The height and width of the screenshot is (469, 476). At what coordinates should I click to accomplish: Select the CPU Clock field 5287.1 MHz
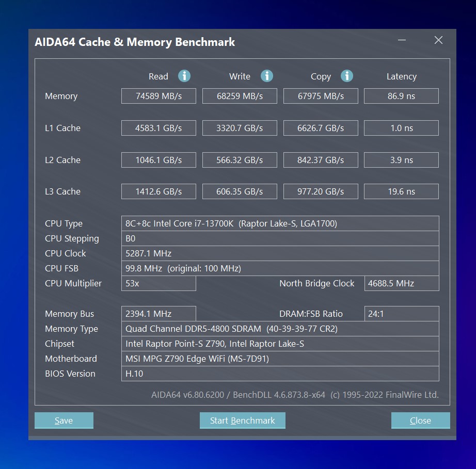click(280, 253)
